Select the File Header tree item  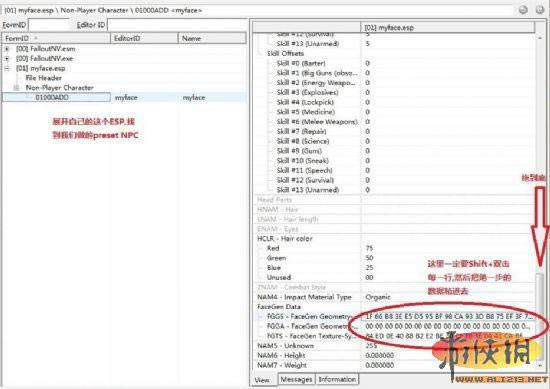(x=43, y=78)
